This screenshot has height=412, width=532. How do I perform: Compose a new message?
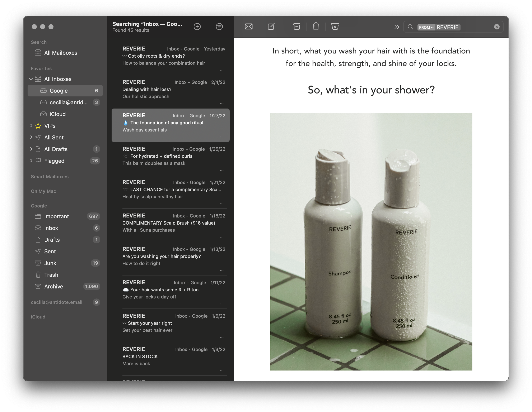(271, 27)
